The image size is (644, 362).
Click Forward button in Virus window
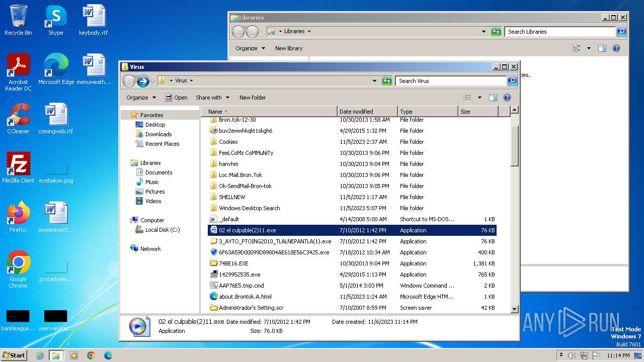coord(143,81)
